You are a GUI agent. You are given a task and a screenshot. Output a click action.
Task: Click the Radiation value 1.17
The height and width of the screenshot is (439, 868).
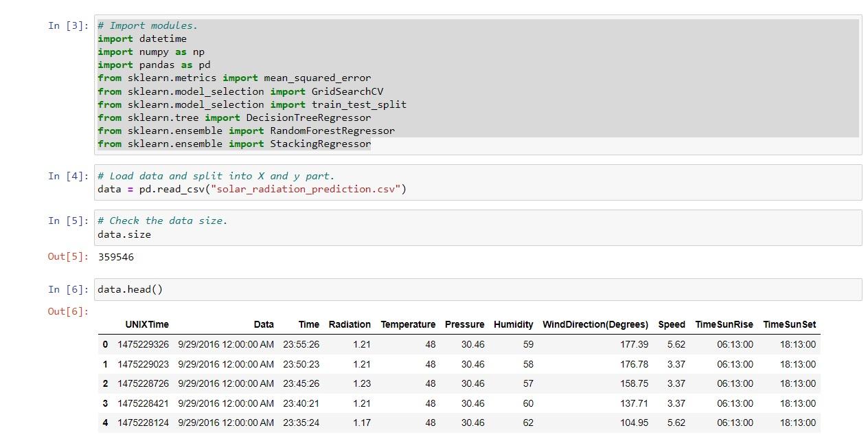point(362,423)
